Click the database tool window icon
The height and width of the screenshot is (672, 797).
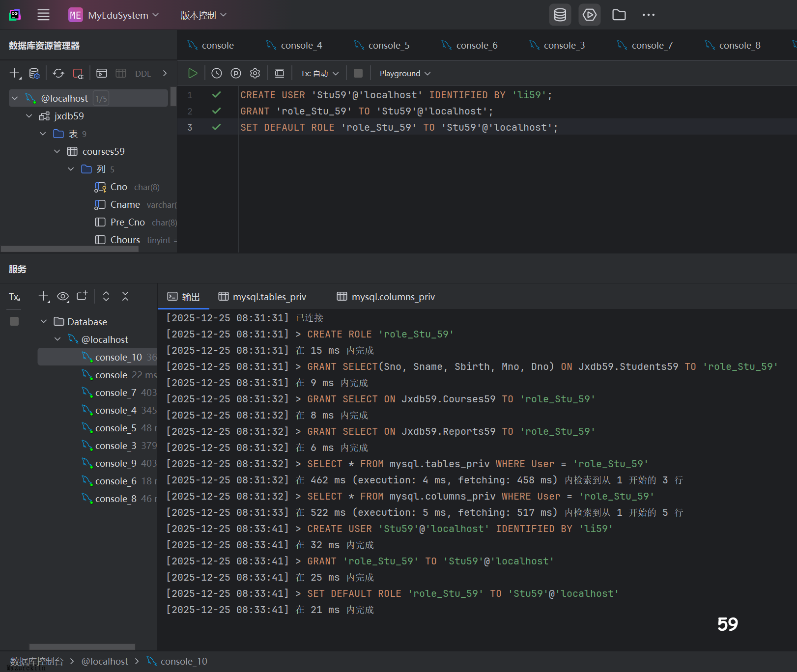560,15
